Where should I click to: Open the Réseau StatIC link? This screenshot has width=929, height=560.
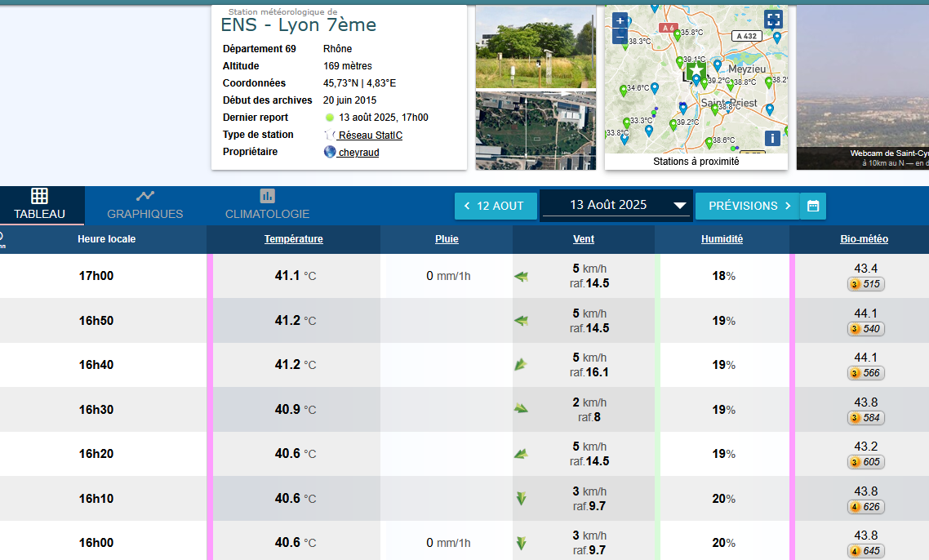click(x=370, y=135)
